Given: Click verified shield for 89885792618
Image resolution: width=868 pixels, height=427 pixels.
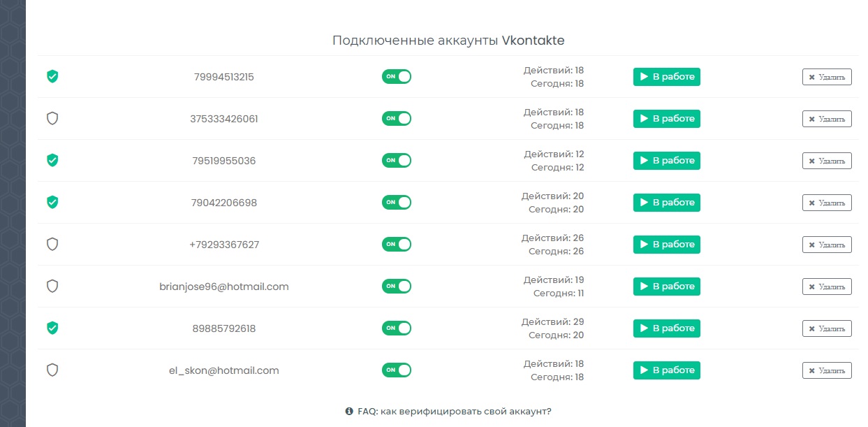Looking at the screenshot, I should tap(52, 328).
